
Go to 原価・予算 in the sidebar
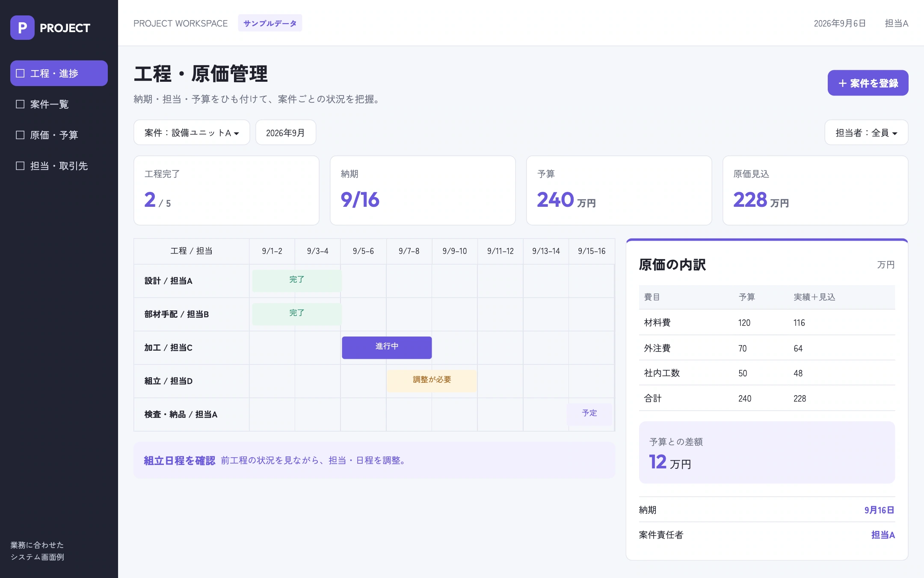59,135
